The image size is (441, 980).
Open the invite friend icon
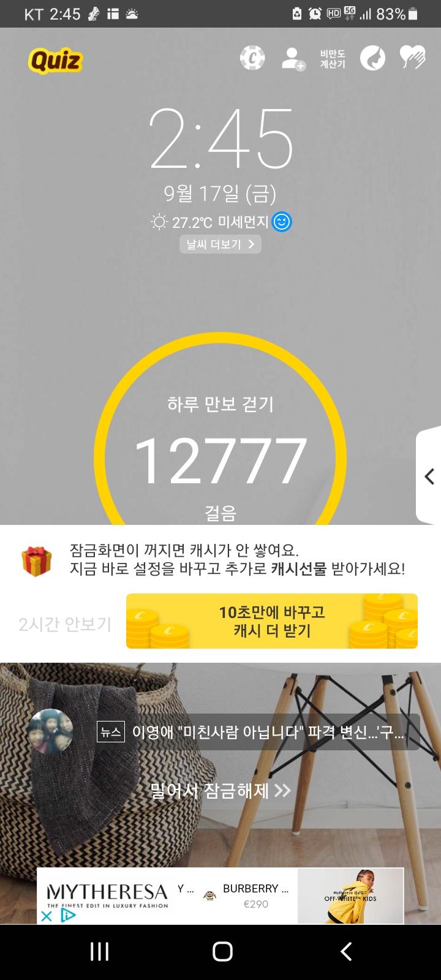(x=293, y=59)
